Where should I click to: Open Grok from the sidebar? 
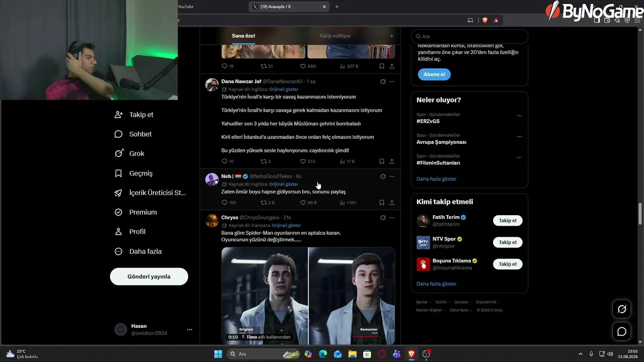[130, 154]
